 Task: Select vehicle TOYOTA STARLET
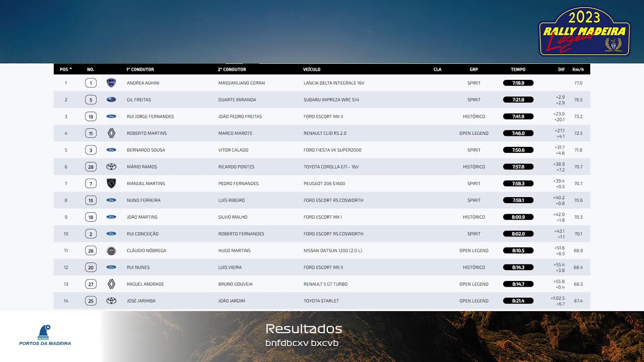(x=321, y=301)
